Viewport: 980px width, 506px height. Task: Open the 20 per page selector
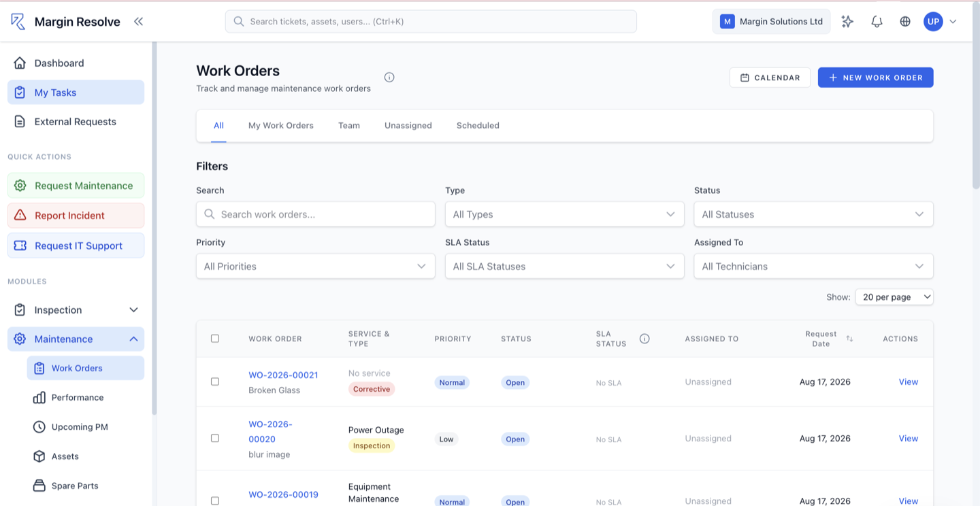tap(894, 297)
